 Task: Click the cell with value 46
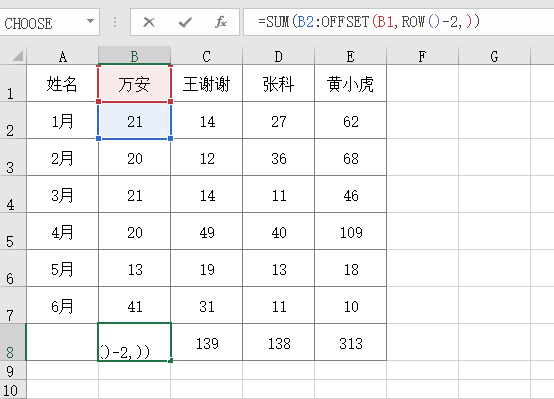pyautogui.click(x=350, y=195)
